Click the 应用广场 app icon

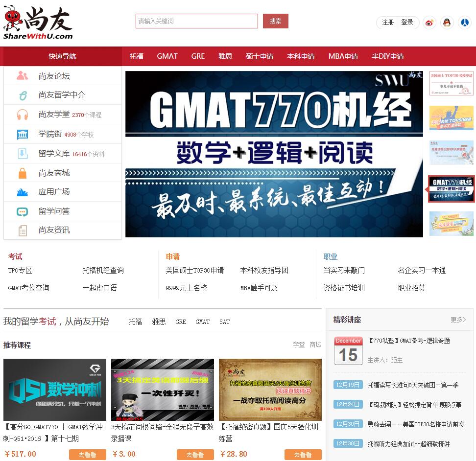22,192
